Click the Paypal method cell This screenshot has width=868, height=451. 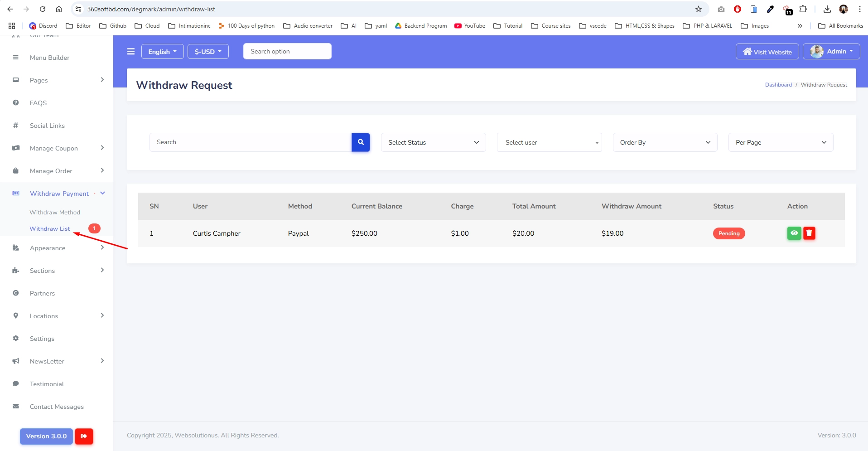(298, 233)
